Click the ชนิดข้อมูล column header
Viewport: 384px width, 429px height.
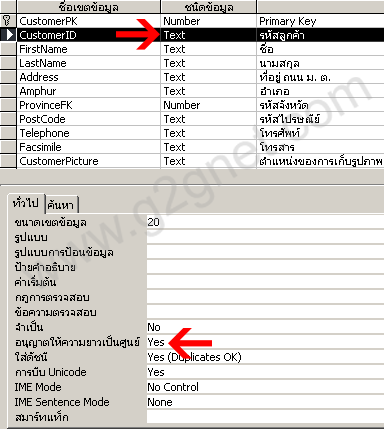click(209, 7)
